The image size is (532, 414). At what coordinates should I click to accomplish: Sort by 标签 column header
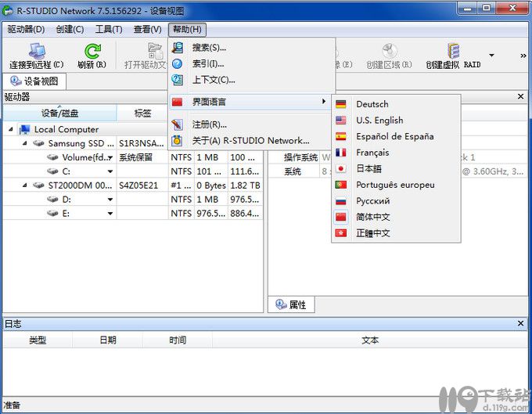143,113
